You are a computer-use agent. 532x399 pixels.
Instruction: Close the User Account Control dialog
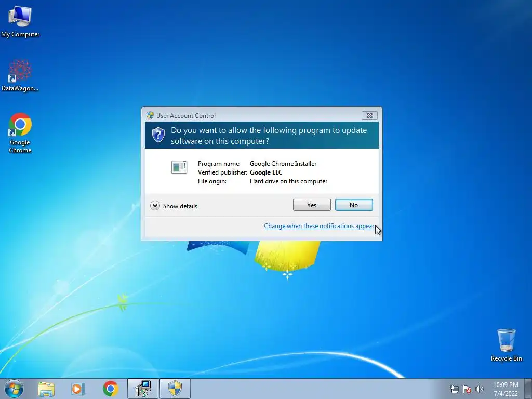[369, 116]
